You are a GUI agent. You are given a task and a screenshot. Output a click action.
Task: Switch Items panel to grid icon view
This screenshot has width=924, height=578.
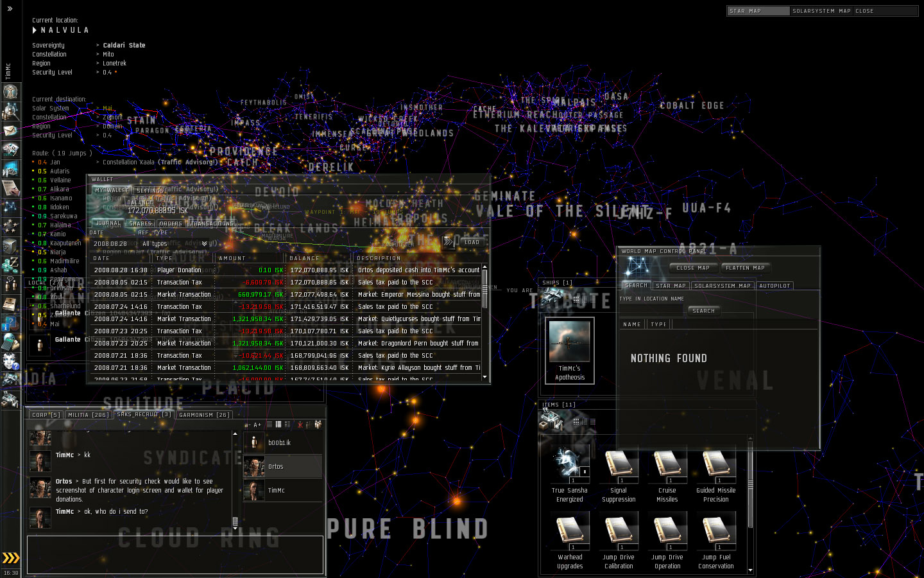576,422
